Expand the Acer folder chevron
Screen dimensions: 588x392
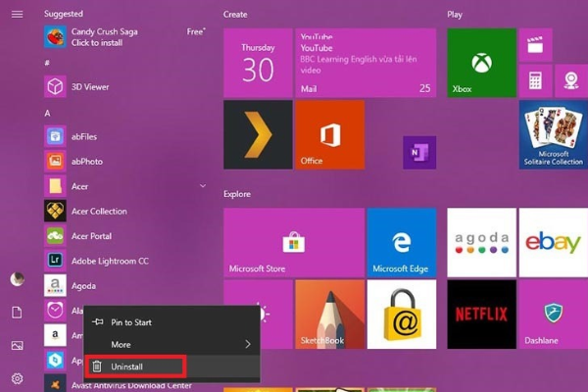pos(203,186)
